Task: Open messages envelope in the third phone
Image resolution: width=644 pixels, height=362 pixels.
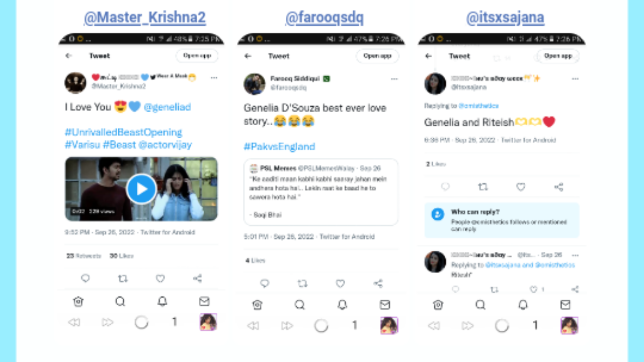Action: pyautogui.click(x=565, y=305)
